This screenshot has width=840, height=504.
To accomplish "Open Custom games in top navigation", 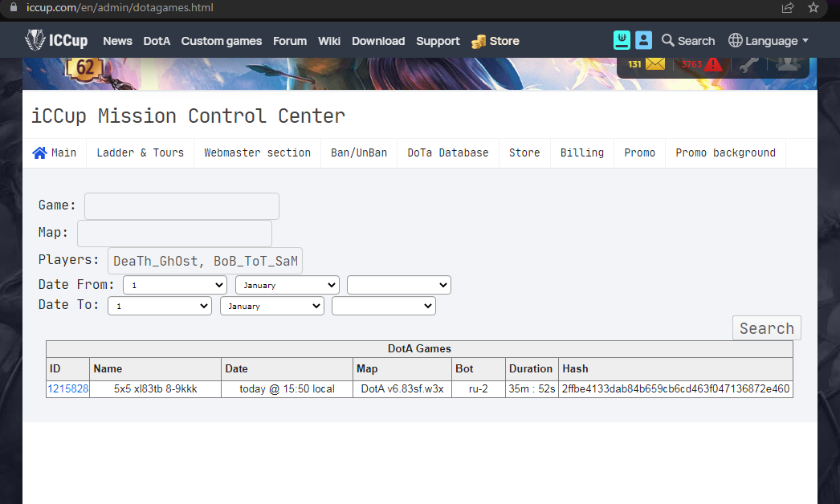I will [x=222, y=41].
